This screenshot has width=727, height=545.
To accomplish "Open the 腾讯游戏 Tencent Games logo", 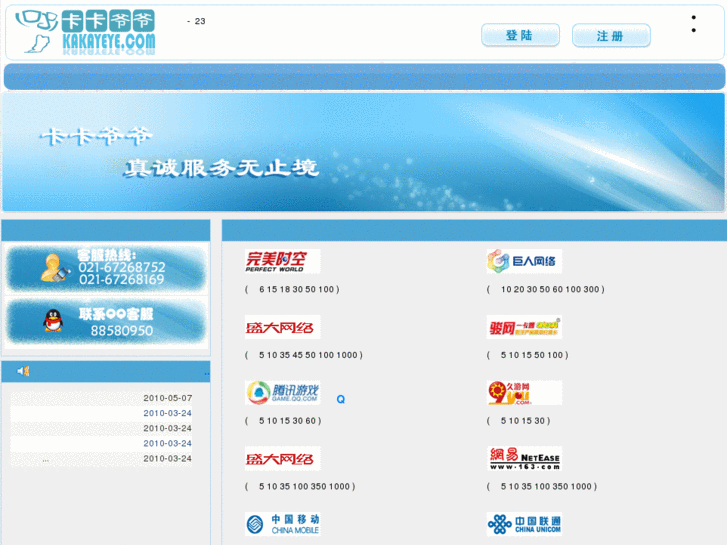I will click(282, 392).
